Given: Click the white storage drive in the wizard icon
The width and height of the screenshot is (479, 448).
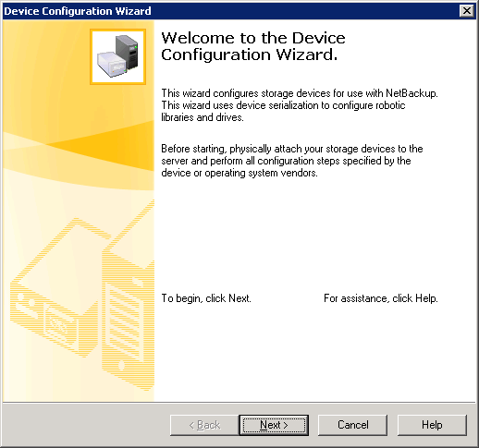Looking at the screenshot, I should 112,64.
